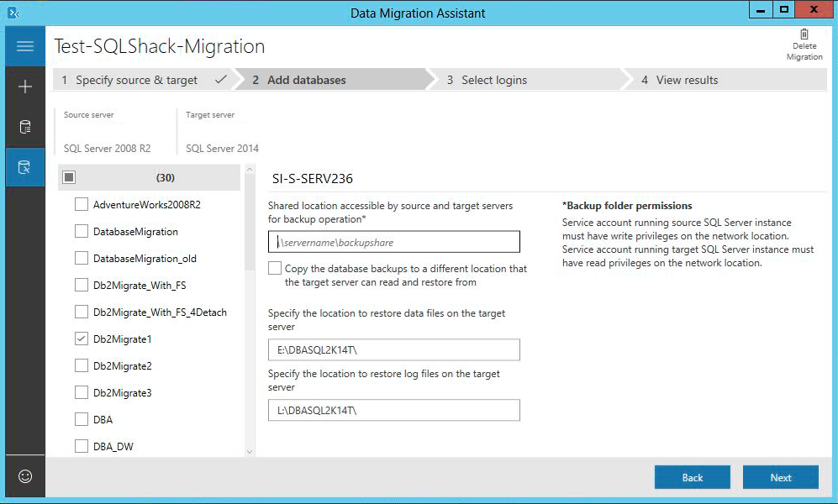Viewport: 838px width, 504px height.
Task: Open the Assessments database icon in sidebar
Action: 25,128
